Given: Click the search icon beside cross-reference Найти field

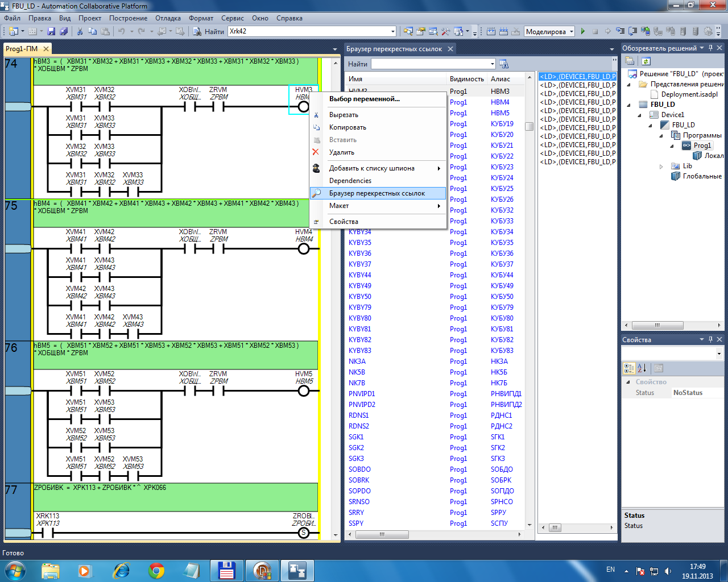Looking at the screenshot, I should [x=503, y=64].
